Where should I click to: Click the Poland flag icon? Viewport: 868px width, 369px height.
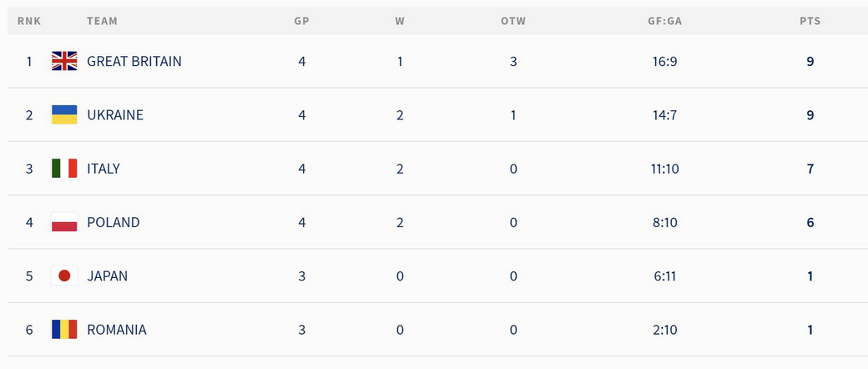(x=64, y=222)
